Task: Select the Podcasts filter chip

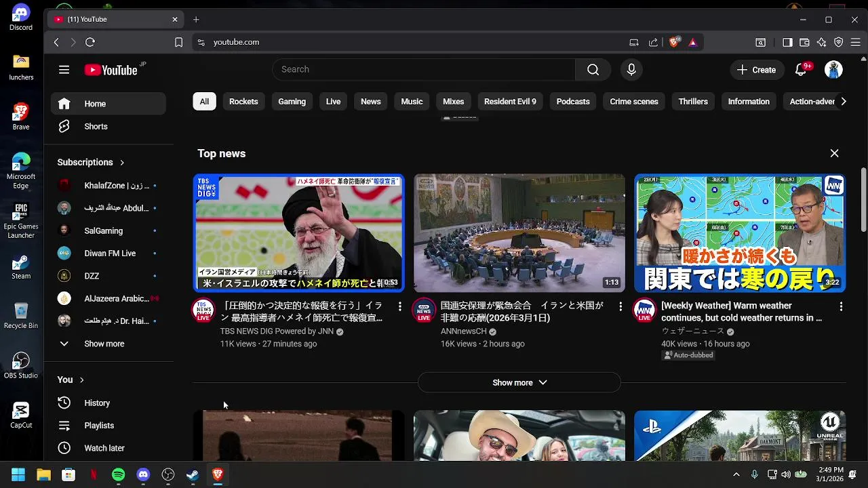Action: [x=573, y=102]
